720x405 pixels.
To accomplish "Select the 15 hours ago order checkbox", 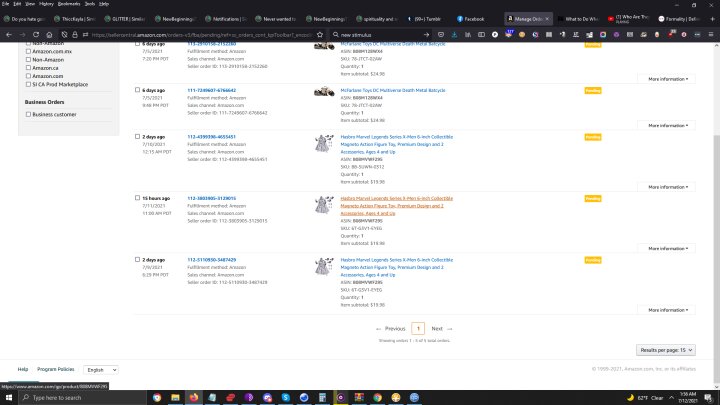I will tap(137, 198).
